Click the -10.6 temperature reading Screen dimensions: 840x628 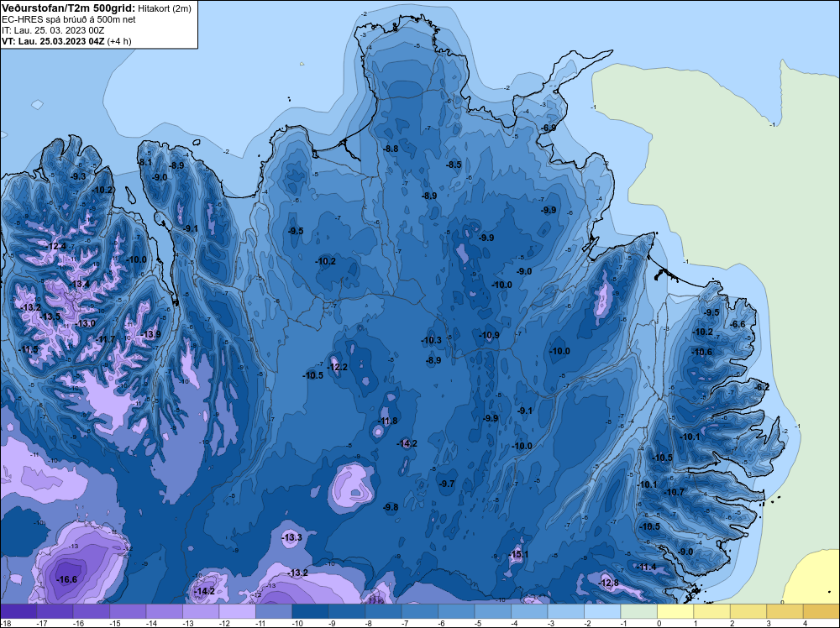[x=701, y=352]
